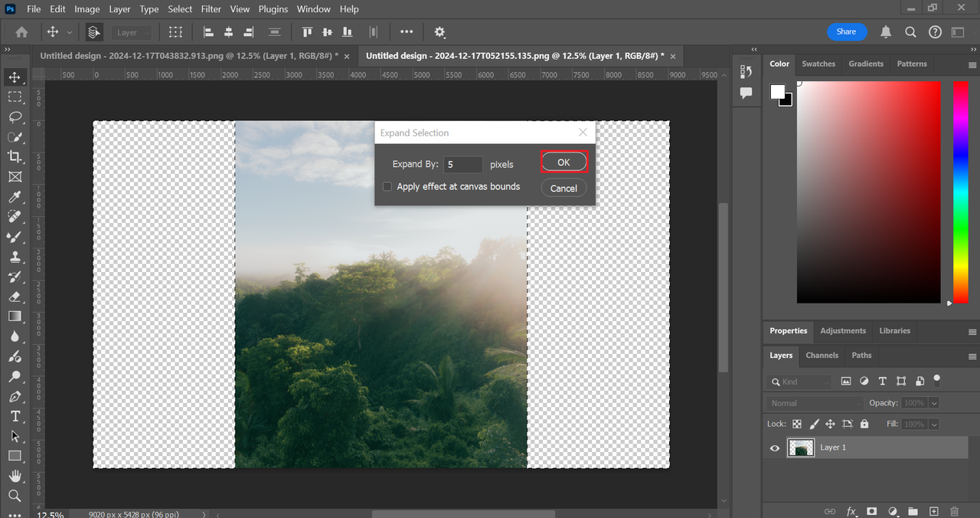Toggle layer filtering switch
The height and width of the screenshot is (518, 980).
click(936, 380)
